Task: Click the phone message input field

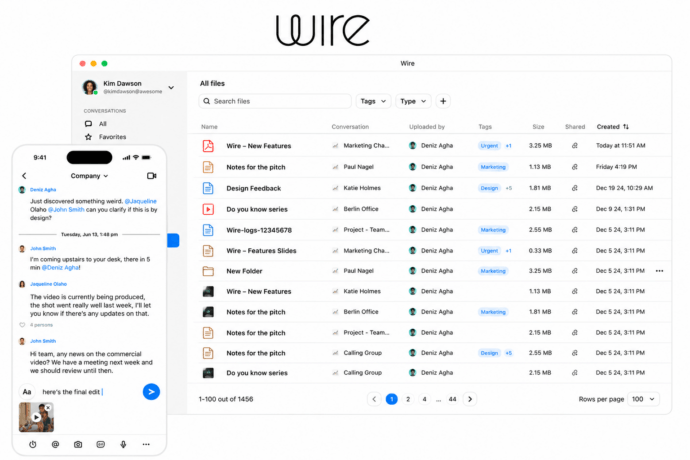Action: [x=90, y=392]
